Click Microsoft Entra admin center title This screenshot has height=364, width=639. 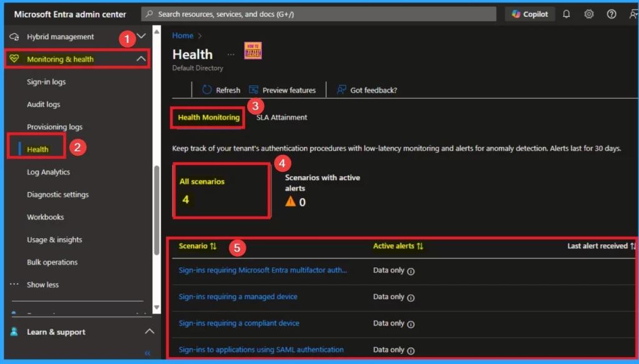click(x=70, y=14)
